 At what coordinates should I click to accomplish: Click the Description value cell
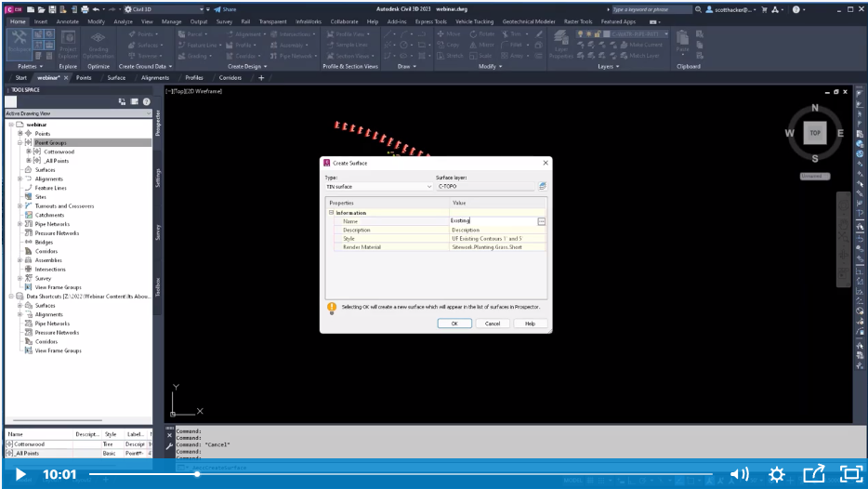coord(498,230)
